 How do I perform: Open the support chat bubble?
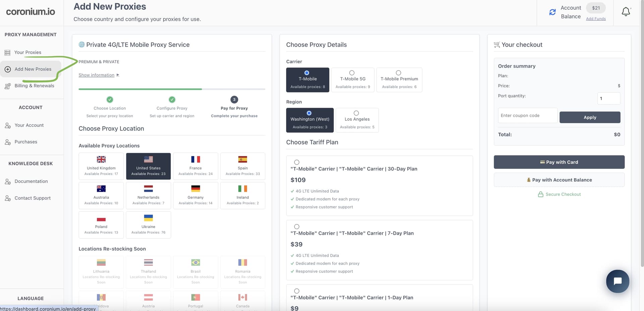[618, 281]
